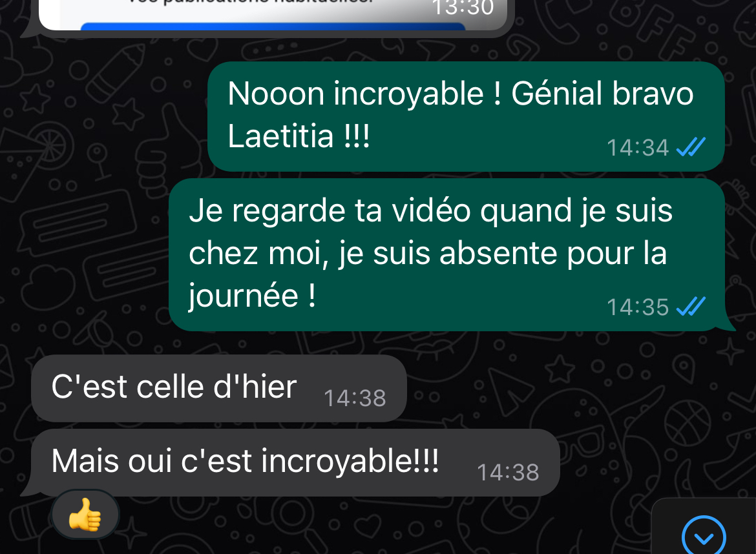Image resolution: width=756 pixels, height=554 pixels.
Task: Click the blue double-check next to 14:35
Action: pyautogui.click(x=691, y=307)
